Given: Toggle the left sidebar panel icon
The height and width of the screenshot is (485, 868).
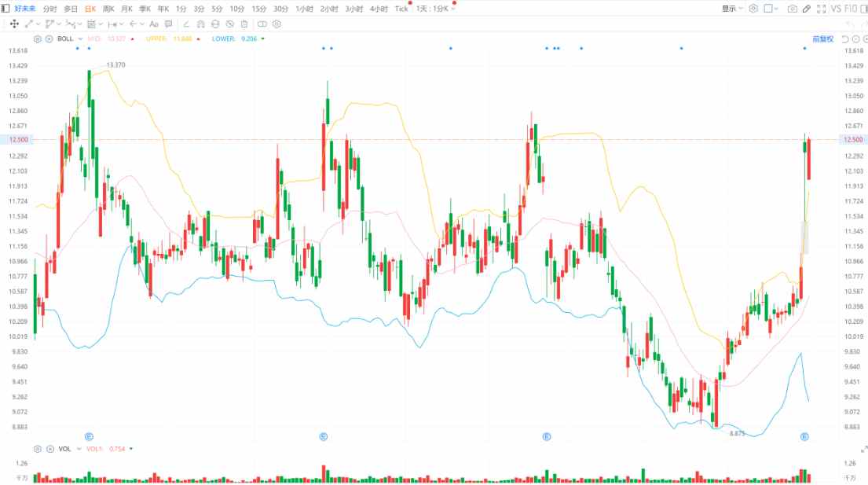Looking at the screenshot, I should [x=5, y=9].
